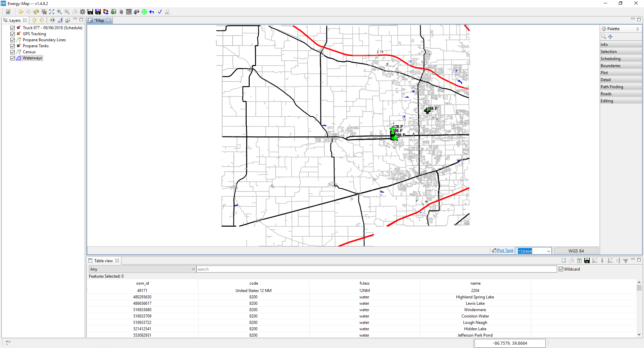Click the truck icon in the toolbar
Image resolution: width=644 pixels, height=348 pixels.
coord(137,12)
